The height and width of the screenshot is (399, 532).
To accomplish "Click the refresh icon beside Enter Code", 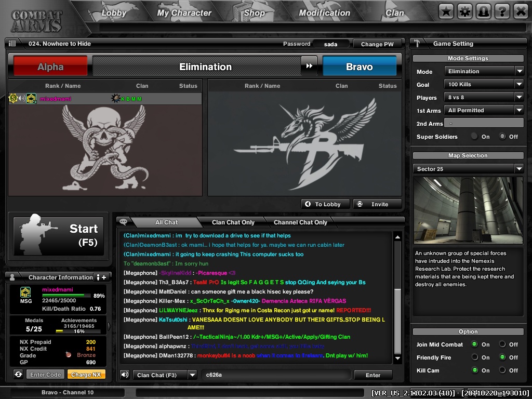I will point(18,374).
